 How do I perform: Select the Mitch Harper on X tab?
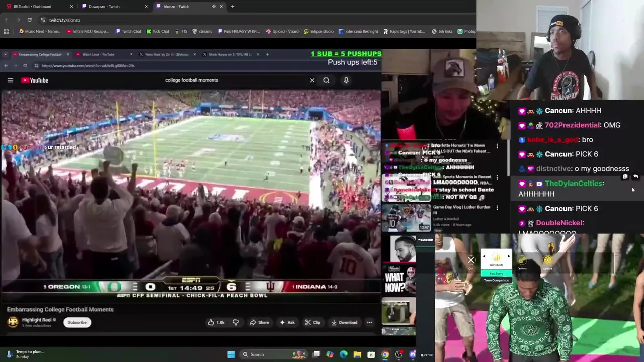click(x=230, y=54)
